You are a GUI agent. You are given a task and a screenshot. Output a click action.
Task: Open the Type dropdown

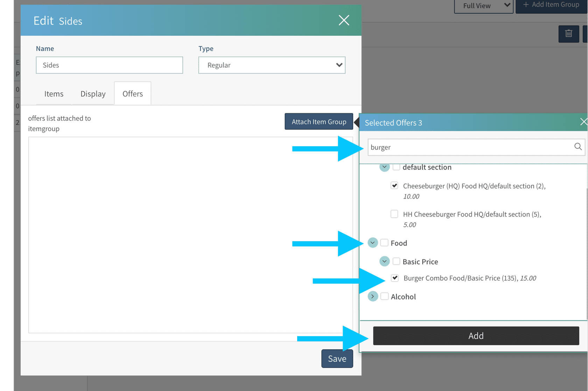point(272,65)
